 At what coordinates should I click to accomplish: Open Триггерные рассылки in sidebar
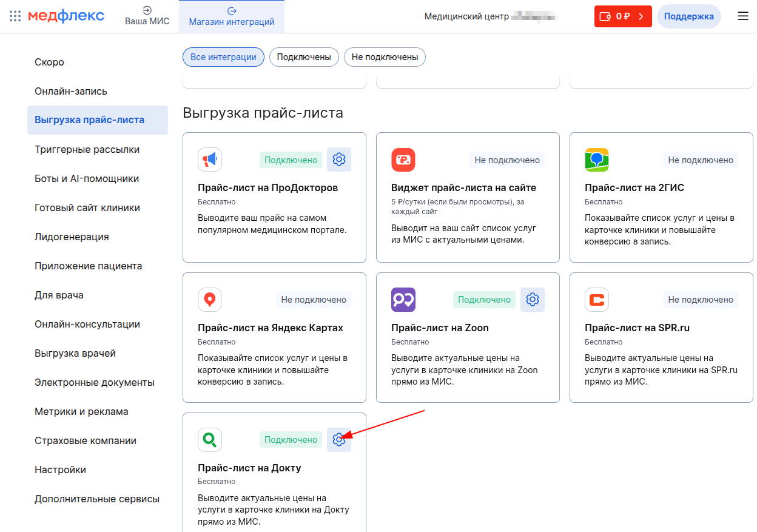[87, 149]
